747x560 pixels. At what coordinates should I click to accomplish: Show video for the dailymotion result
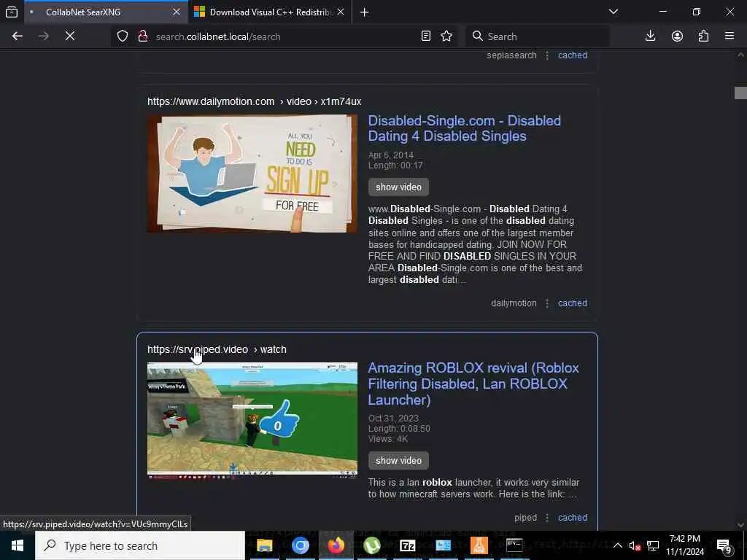(x=398, y=187)
